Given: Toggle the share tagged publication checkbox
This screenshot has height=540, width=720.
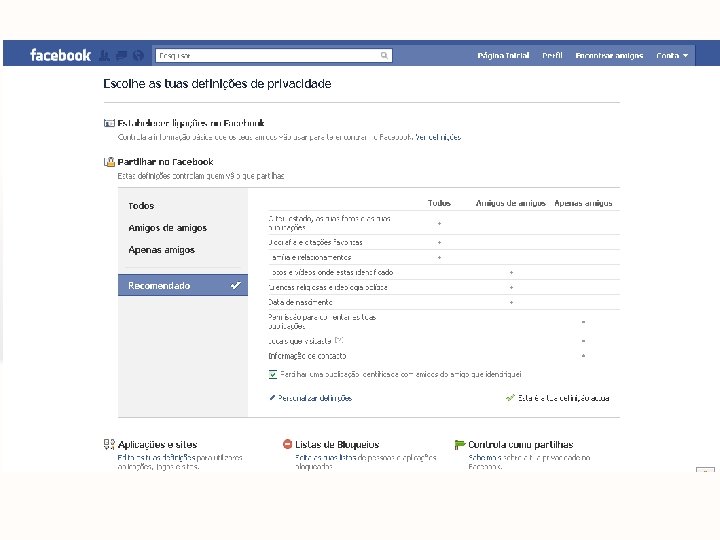Looking at the screenshot, I should (273, 374).
